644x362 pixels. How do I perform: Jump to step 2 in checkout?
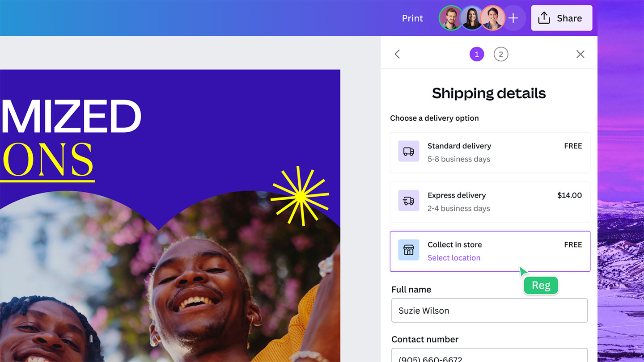point(500,54)
